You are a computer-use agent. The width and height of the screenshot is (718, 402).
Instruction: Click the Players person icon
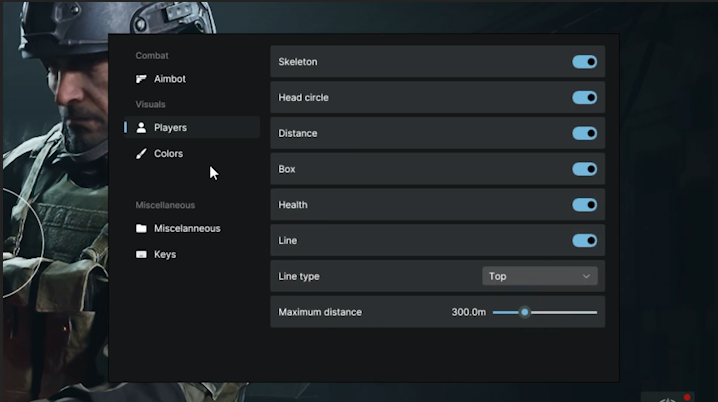point(142,128)
